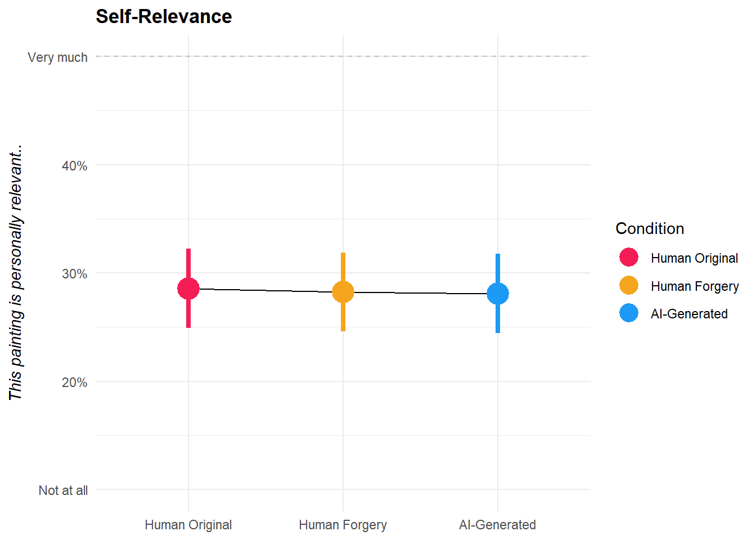Click the orange Human Forgery data point
Screen dimensions: 756x540
(x=343, y=292)
